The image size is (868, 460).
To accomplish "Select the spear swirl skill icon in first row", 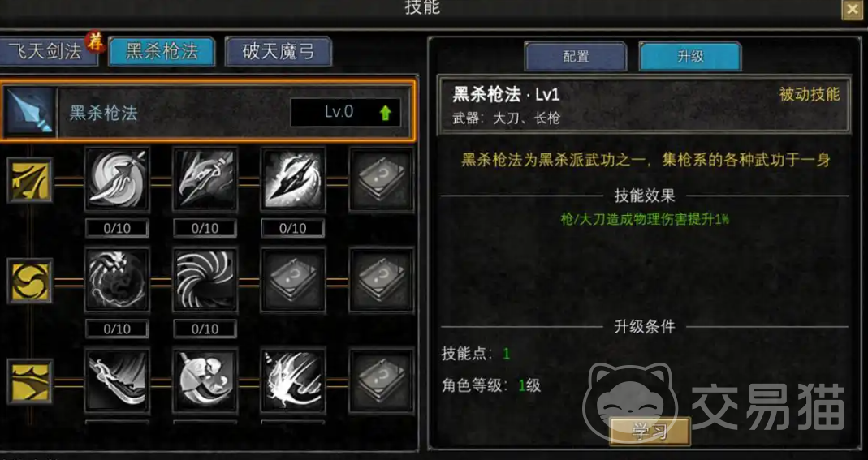I will point(117,179).
